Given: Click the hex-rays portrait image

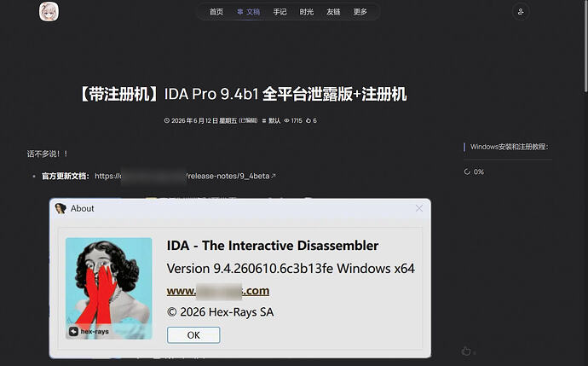Looking at the screenshot, I should pyautogui.click(x=109, y=288).
